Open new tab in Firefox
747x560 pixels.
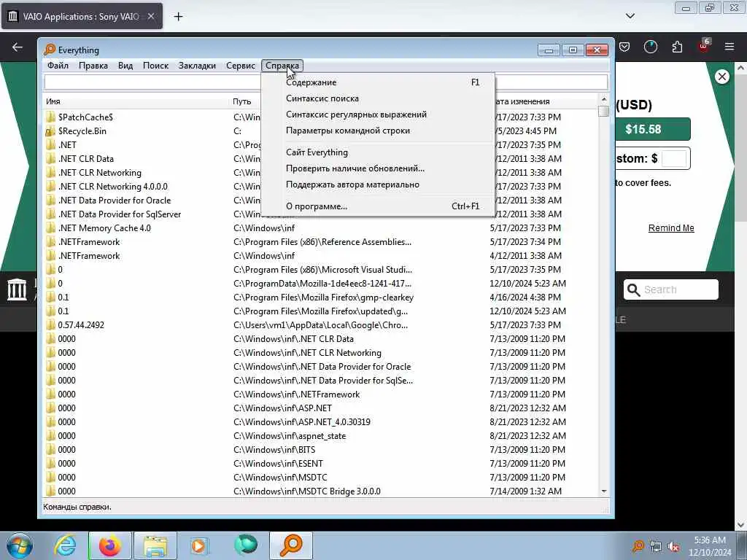(x=178, y=17)
